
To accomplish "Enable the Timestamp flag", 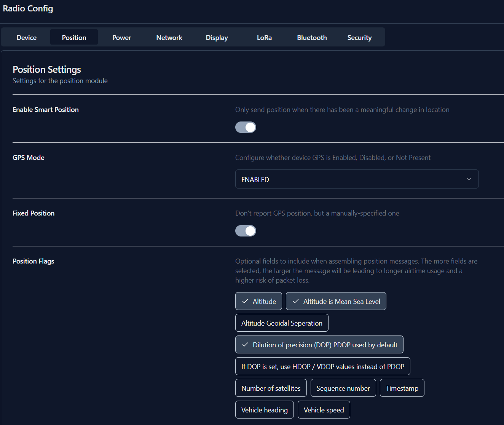I will pos(402,388).
